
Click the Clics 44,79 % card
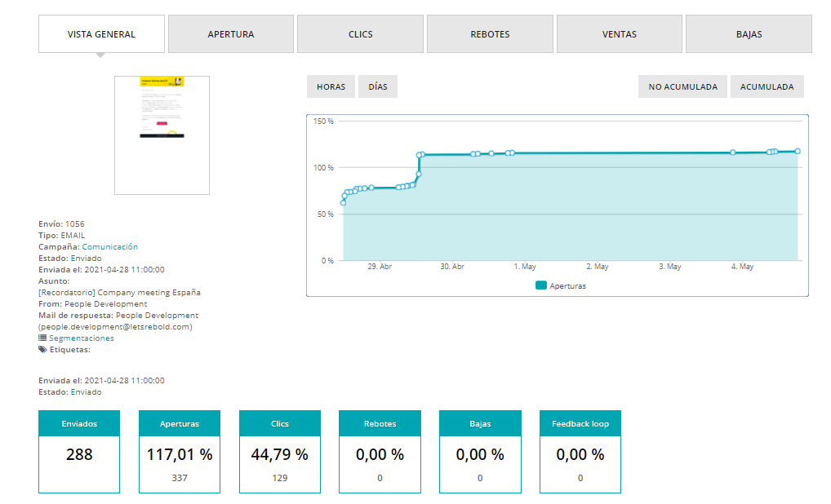(279, 452)
